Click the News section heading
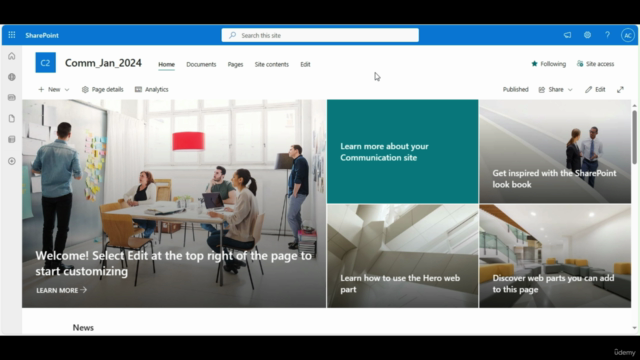The height and width of the screenshot is (360, 640). (x=83, y=327)
